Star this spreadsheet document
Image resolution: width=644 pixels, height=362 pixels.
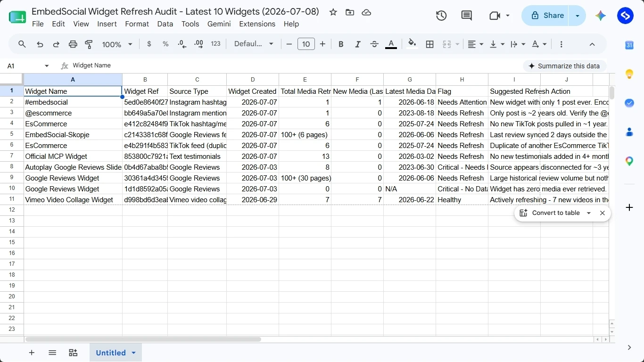tap(333, 12)
